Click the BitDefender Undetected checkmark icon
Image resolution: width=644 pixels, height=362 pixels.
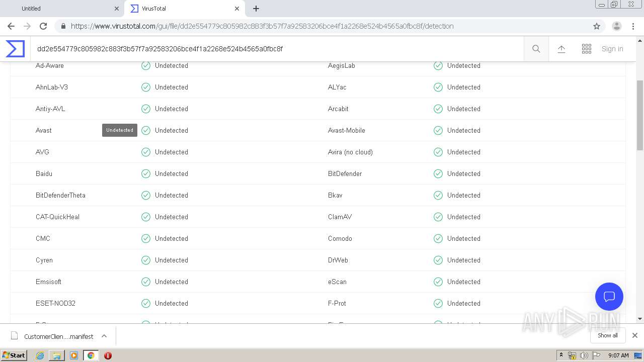tap(438, 173)
